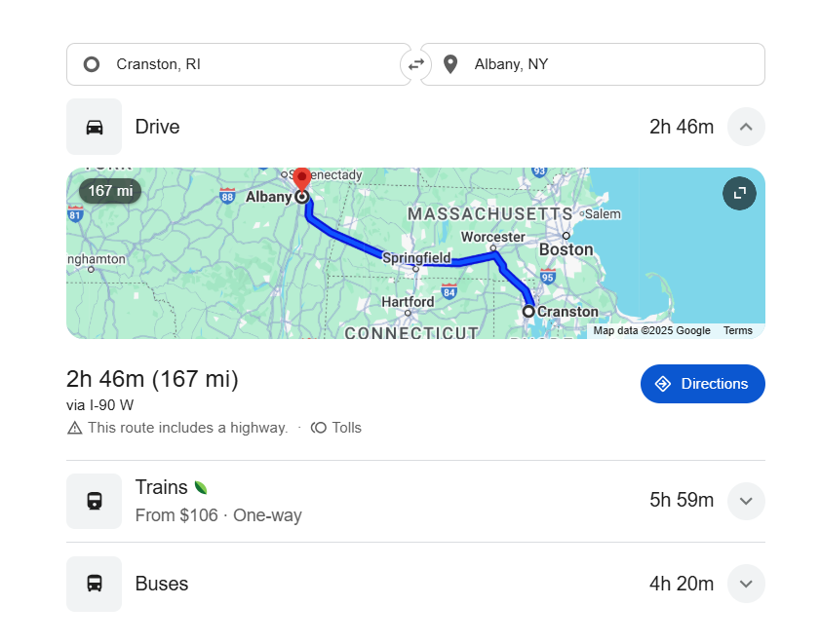
Task: Open Directions for the driving route
Action: pos(702,384)
